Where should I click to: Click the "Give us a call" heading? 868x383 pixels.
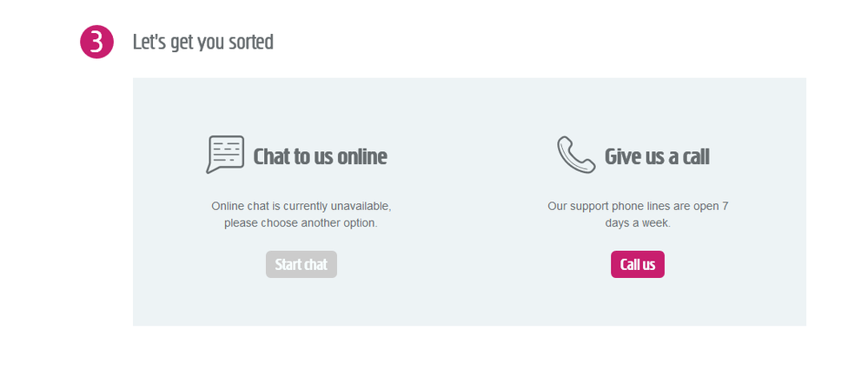point(657,157)
